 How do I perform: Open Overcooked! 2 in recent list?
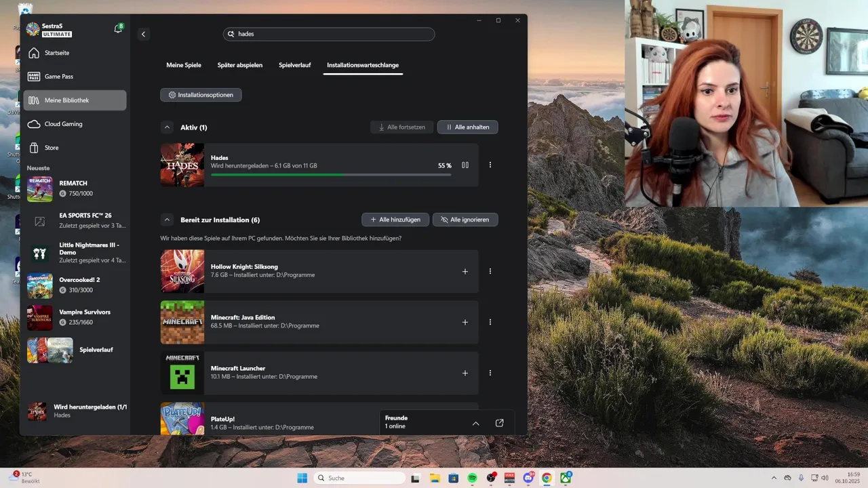click(76, 285)
